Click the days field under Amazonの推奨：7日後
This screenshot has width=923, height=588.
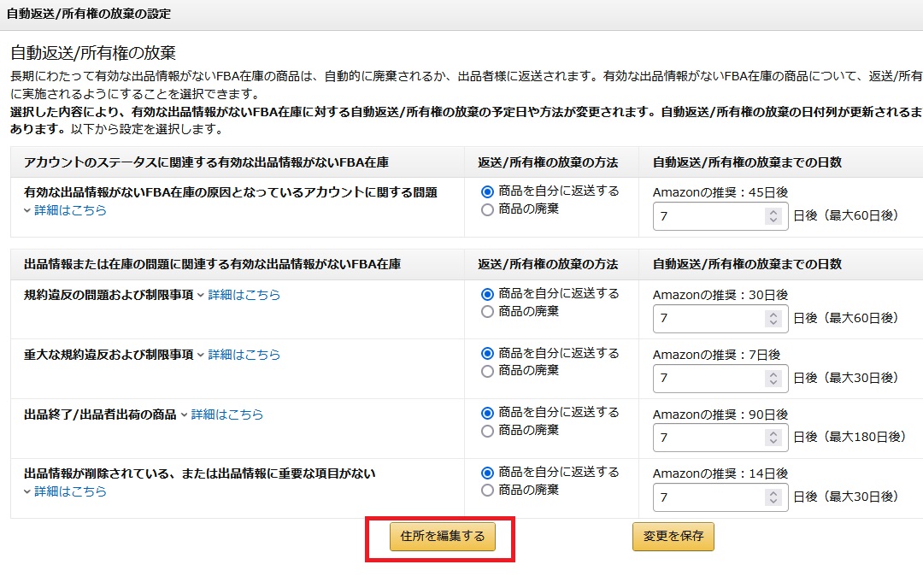point(720,378)
